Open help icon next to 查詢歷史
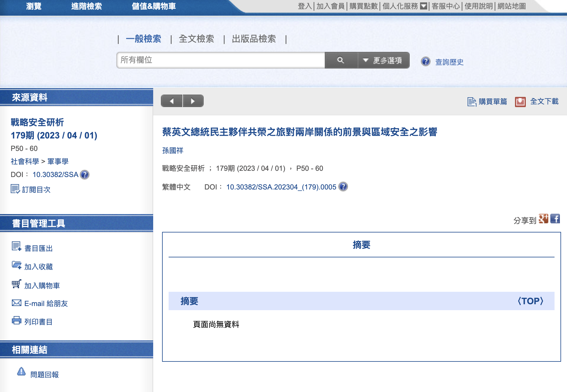The image size is (567, 392). (425, 62)
